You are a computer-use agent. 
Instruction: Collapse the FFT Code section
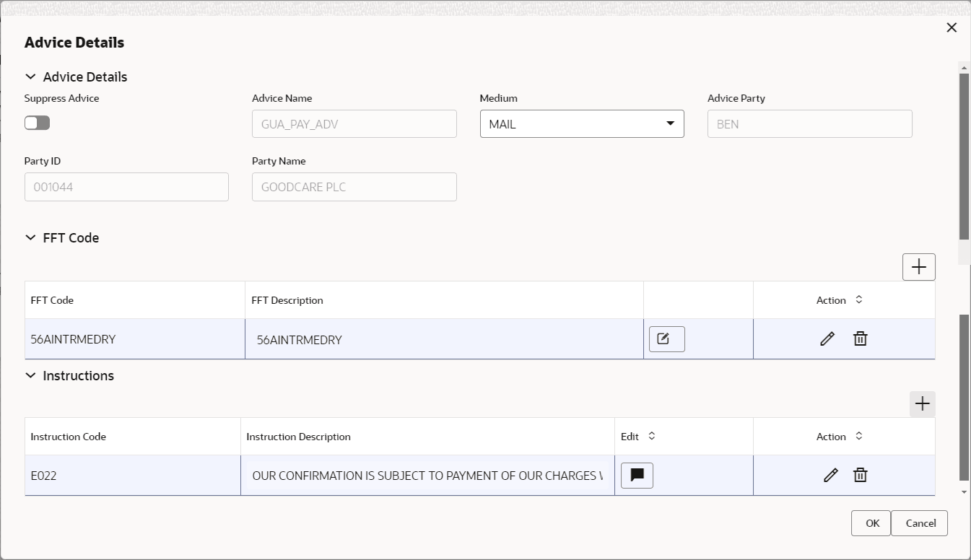30,237
